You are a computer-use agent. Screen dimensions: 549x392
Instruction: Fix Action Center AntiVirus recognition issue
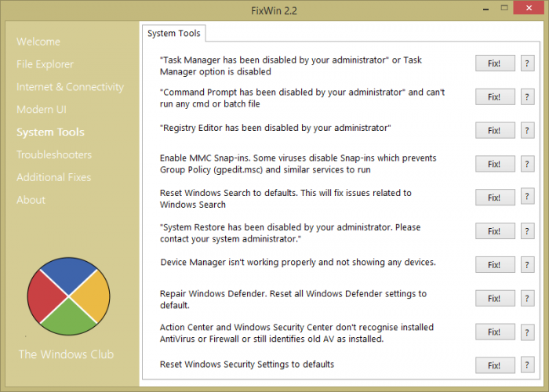(495, 332)
